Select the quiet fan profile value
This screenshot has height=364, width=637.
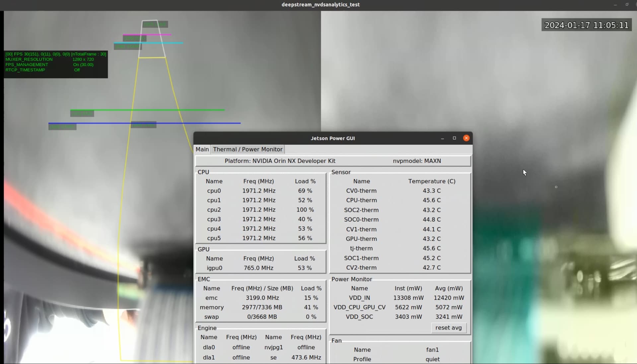tap(432, 359)
